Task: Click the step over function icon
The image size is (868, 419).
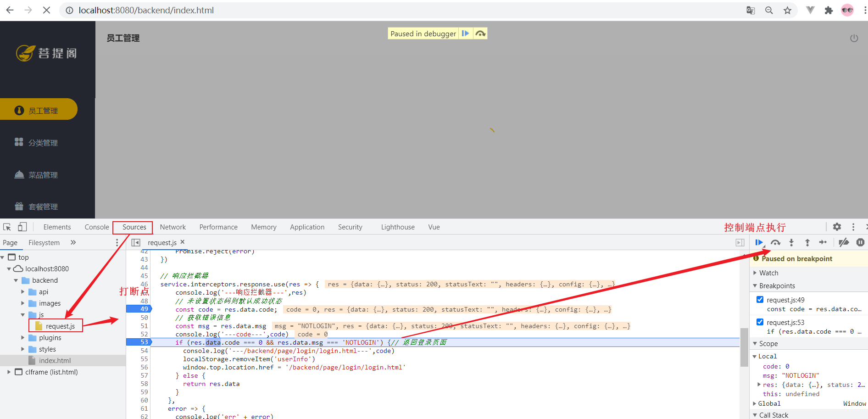Action: pyautogui.click(x=775, y=242)
